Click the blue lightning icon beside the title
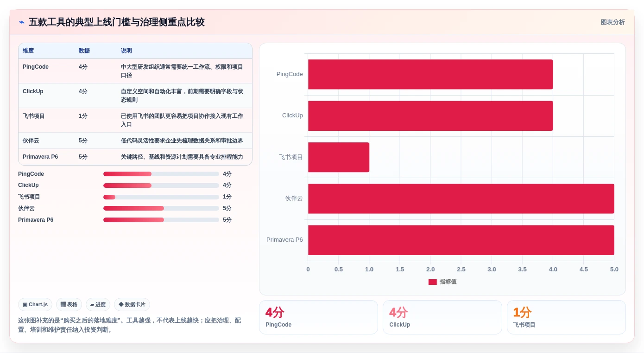Viewport: 644px width, 353px height. pyautogui.click(x=22, y=22)
